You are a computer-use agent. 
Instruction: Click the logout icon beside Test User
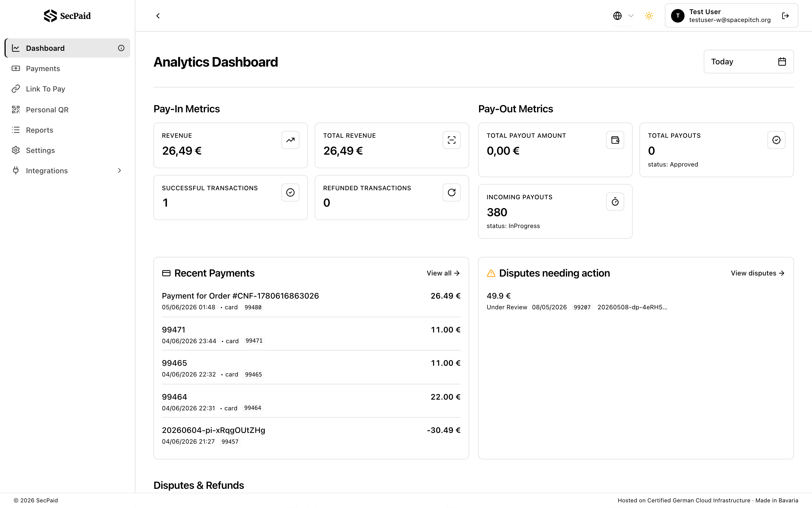point(785,16)
